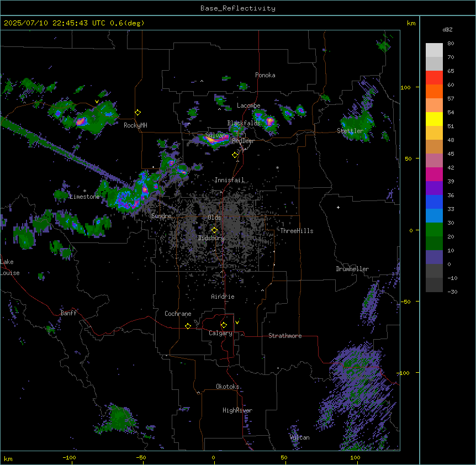This screenshot has width=476, height=465.
Task: Select the Lacombe city label
Action: coord(248,105)
